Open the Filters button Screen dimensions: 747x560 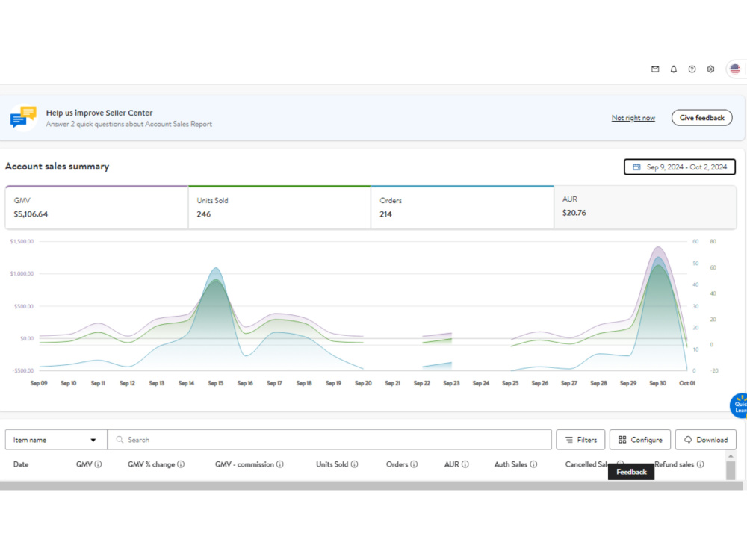point(580,440)
